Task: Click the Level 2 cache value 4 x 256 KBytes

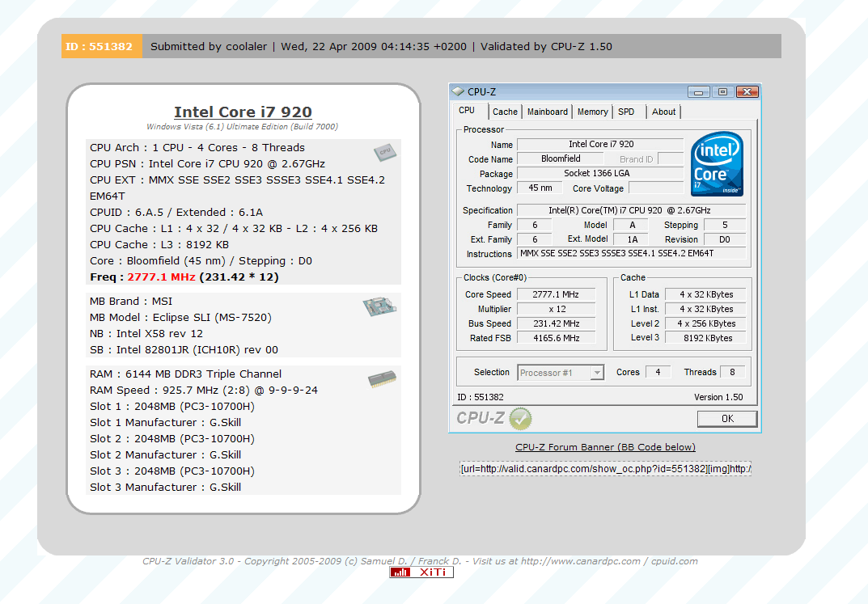Action: [705, 323]
